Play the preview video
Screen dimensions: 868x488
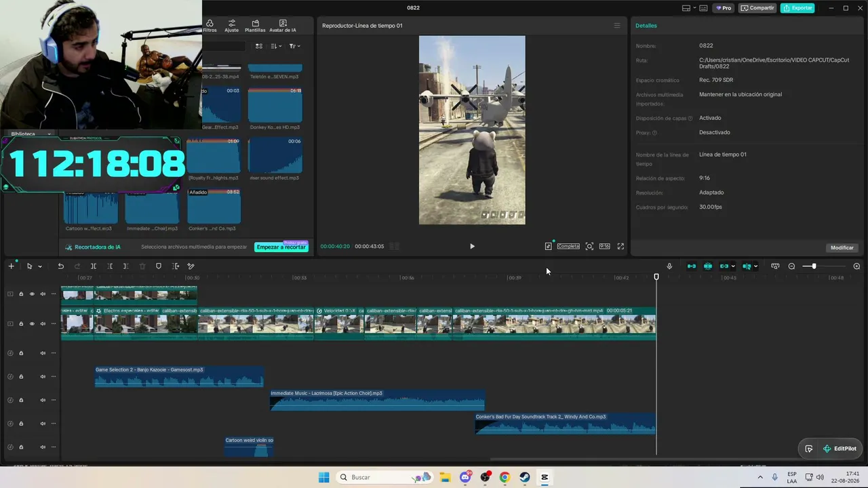point(472,247)
